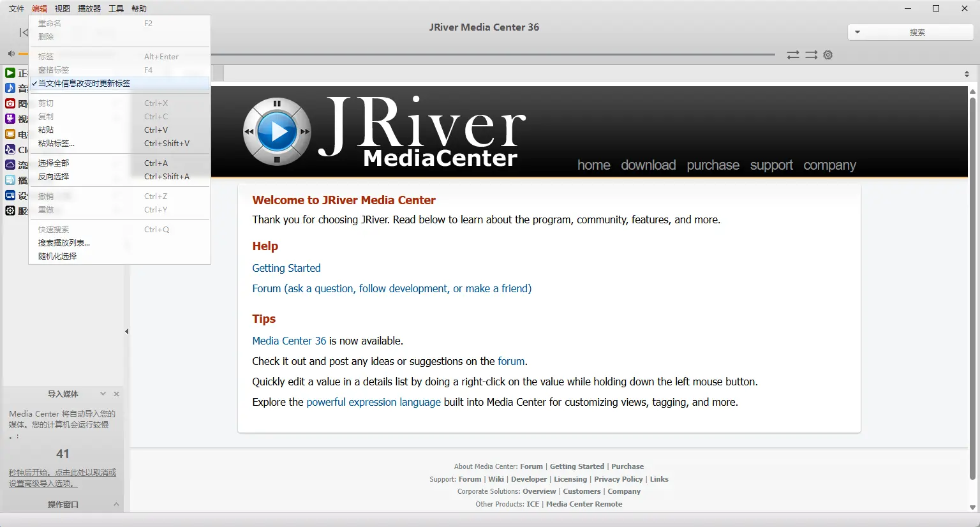Select the blue music note Audio icon
This screenshot has width=980, height=527.
click(x=10, y=88)
